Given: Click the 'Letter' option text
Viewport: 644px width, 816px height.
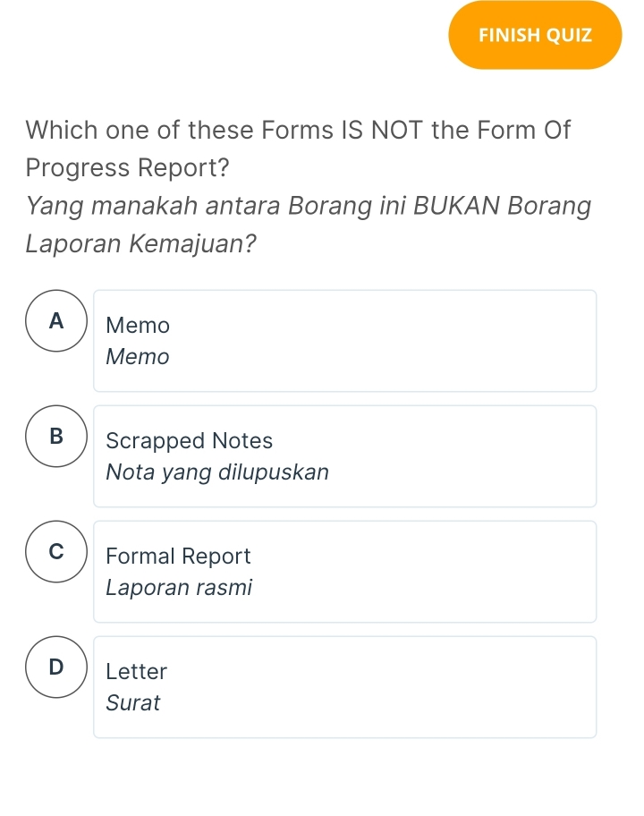Looking at the screenshot, I should (137, 672).
